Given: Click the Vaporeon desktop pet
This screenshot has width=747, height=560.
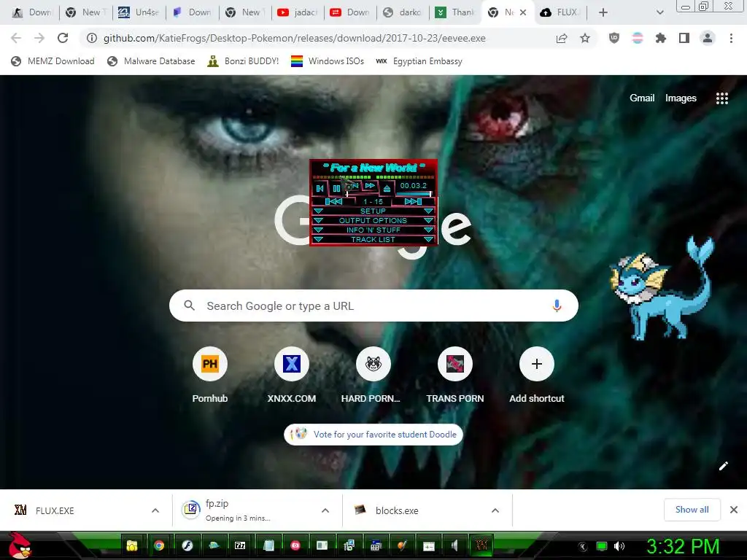Looking at the screenshot, I should (x=663, y=289).
